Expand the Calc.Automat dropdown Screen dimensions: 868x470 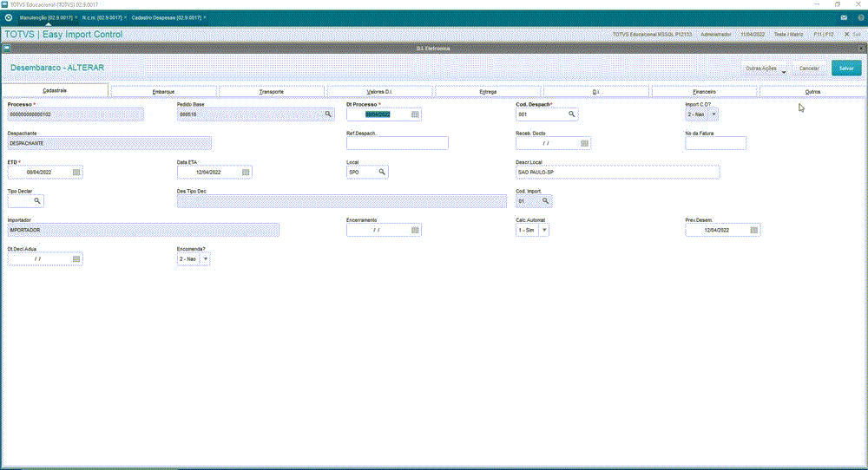tap(544, 230)
